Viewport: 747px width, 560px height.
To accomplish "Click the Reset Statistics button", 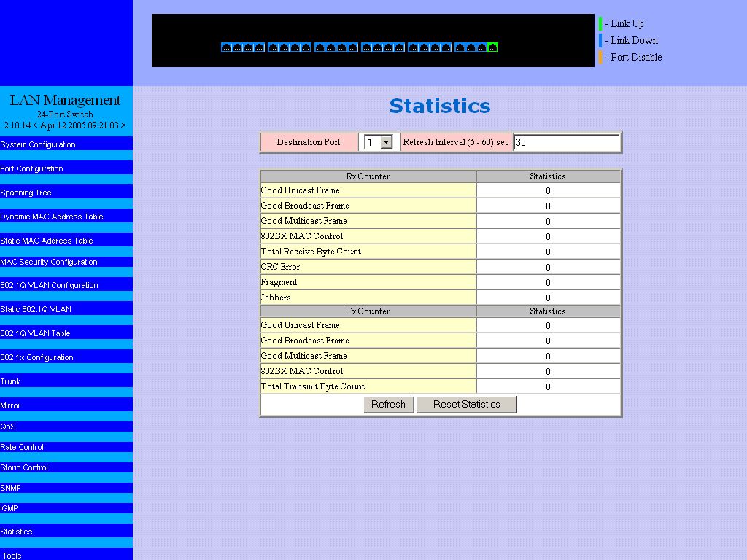I will pos(466,404).
